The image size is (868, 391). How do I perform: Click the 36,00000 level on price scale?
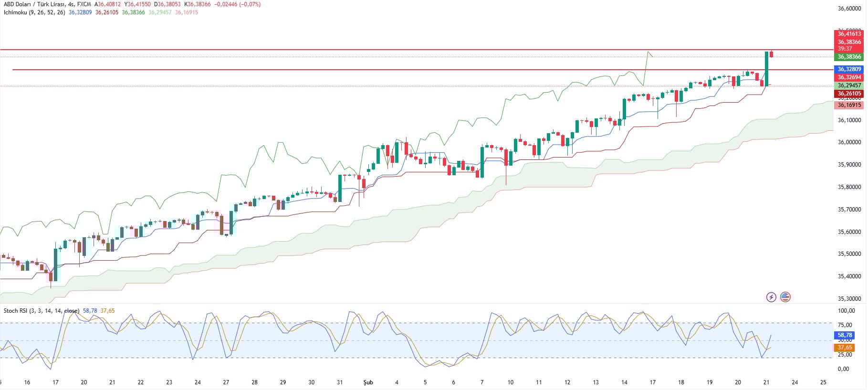pyautogui.click(x=849, y=142)
